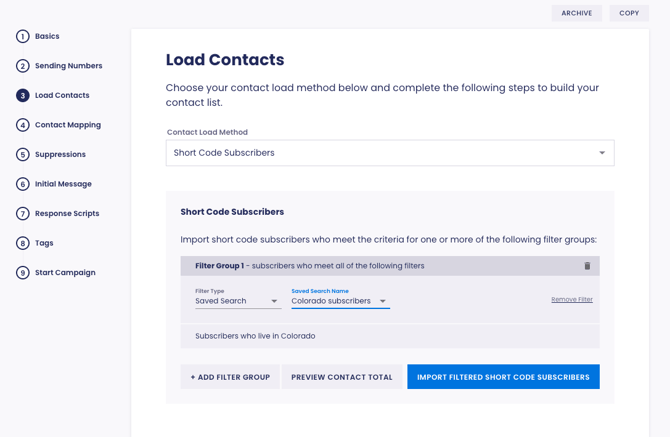
Task: Click the step 2 number circle icon
Action: (22, 66)
